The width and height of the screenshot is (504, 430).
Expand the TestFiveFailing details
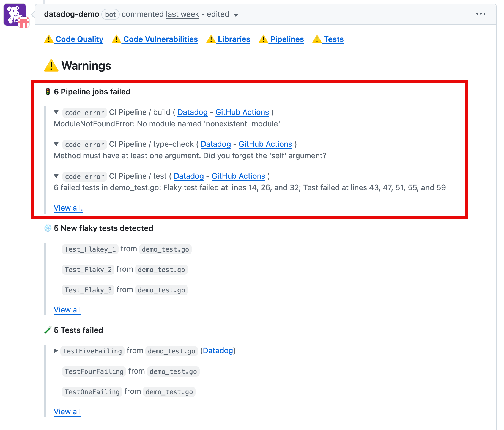click(56, 351)
